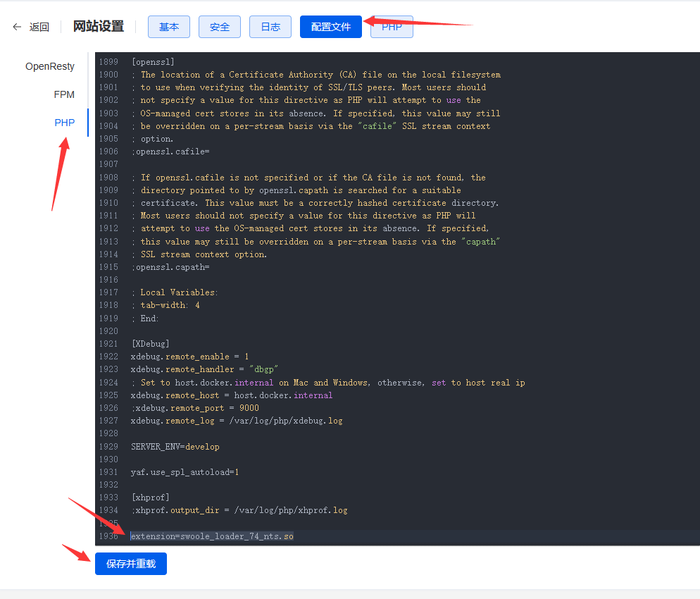The height and width of the screenshot is (599, 700).
Task: Click line number 1921 in gutter
Action: (x=108, y=344)
